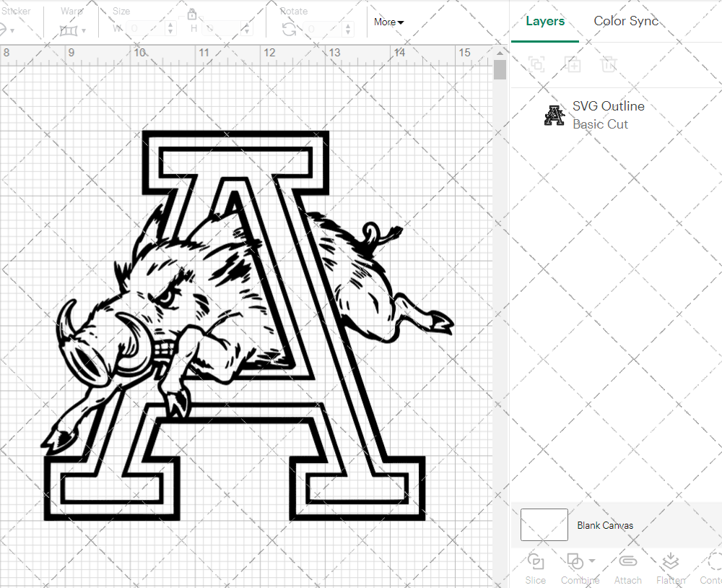The height and width of the screenshot is (588, 722).
Task: Select the Layers tab
Action: (545, 21)
